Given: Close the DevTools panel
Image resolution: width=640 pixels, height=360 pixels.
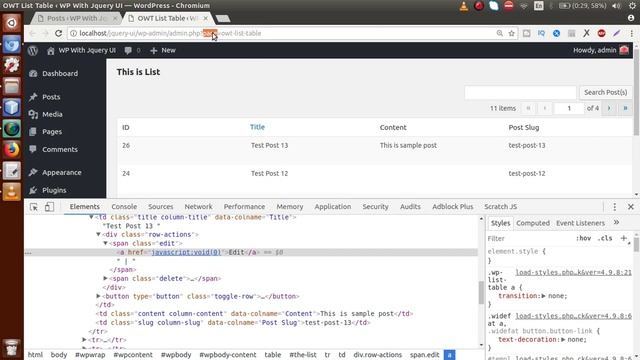Looking at the screenshot, I should click(x=631, y=207).
